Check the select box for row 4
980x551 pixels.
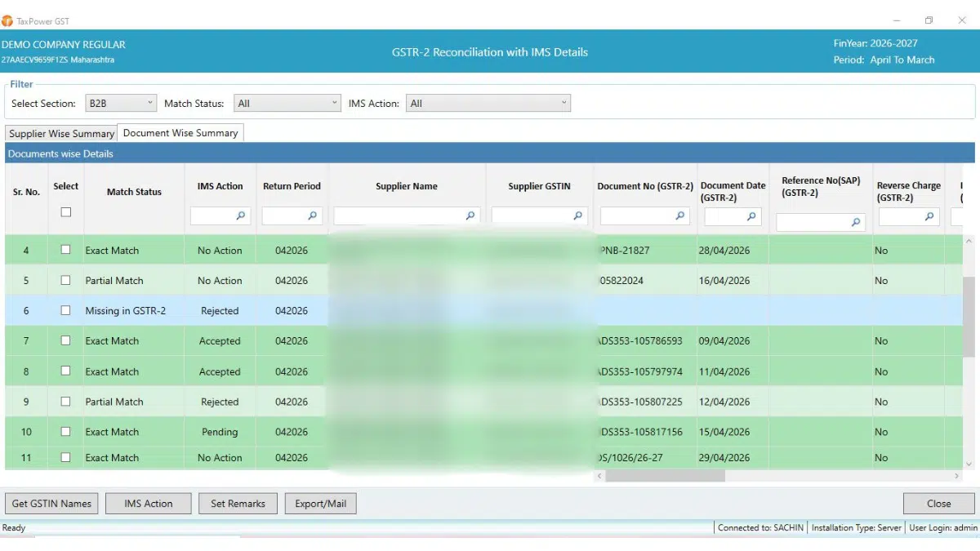click(x=66, y=250)
